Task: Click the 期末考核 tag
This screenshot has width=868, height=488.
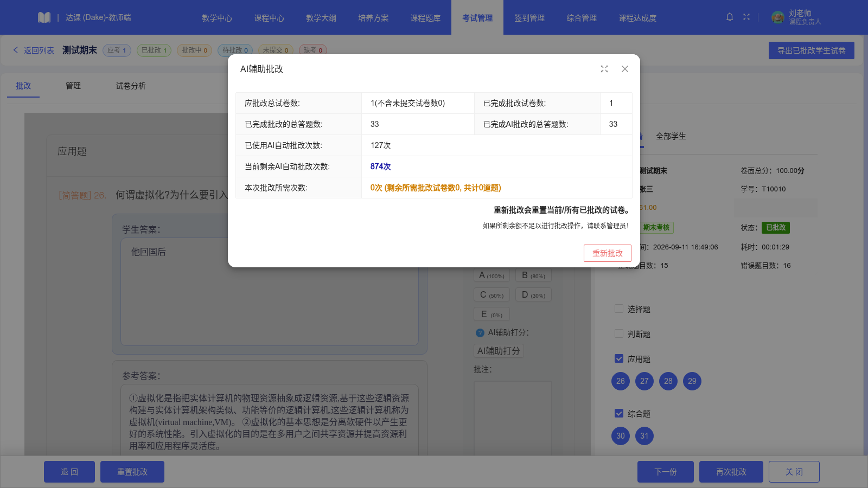Action: click(x=656, y=228)
